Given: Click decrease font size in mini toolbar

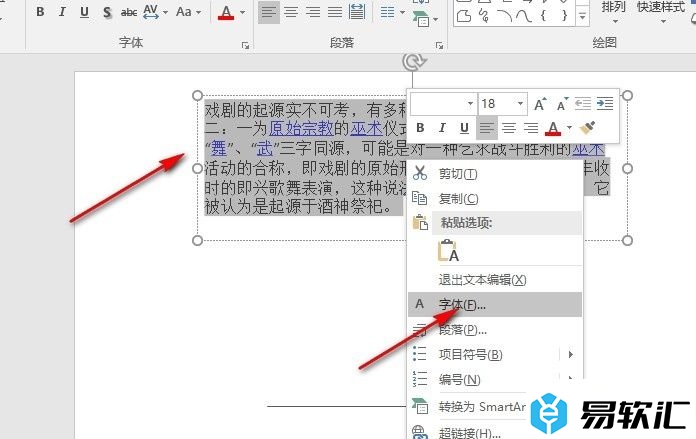Looking at the screenshot, I should point(561,104).
